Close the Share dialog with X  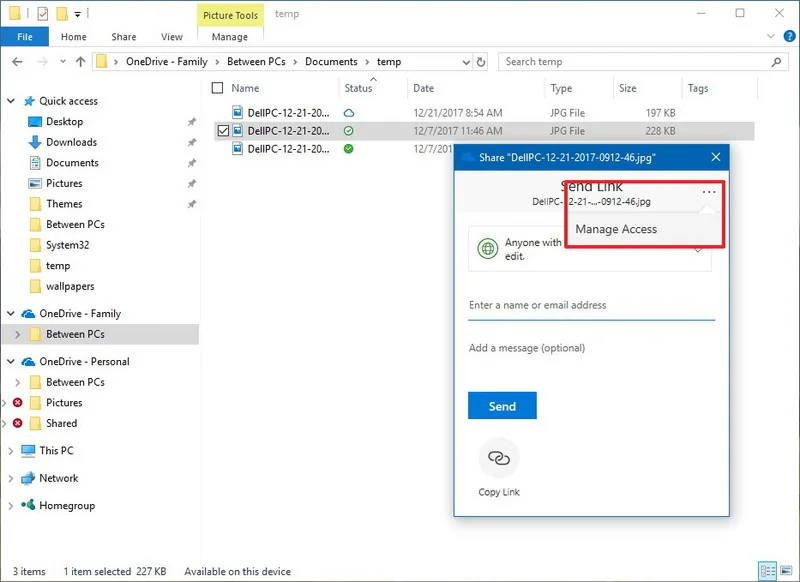pos(716,157)
